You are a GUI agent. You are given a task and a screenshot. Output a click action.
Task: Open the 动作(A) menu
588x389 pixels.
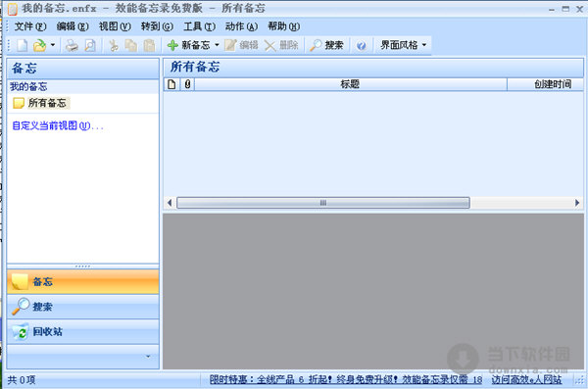pos(241,26)
